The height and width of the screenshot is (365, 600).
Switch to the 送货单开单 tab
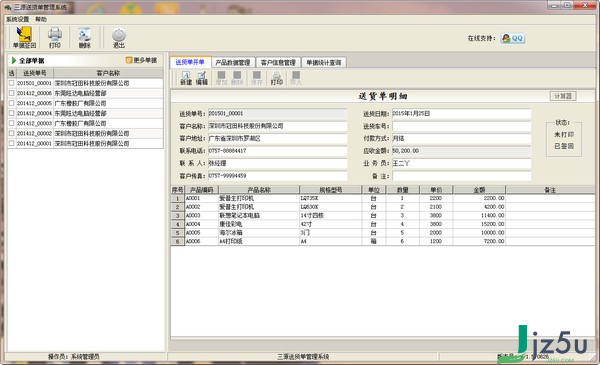(x=190, y=62)
